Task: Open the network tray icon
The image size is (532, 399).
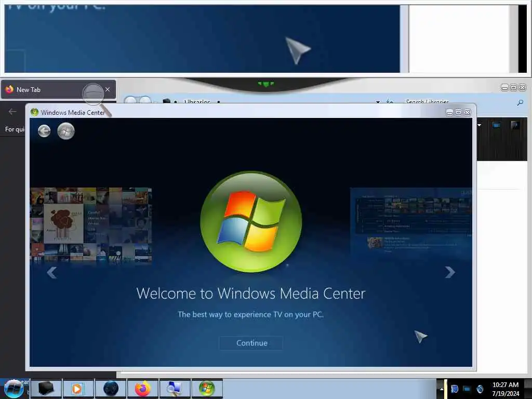Action: point(467,389)
